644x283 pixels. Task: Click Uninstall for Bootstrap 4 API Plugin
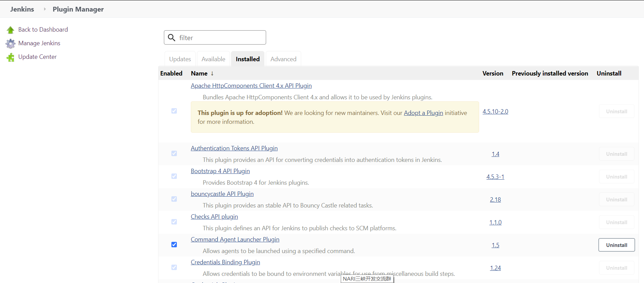point(616,177)
